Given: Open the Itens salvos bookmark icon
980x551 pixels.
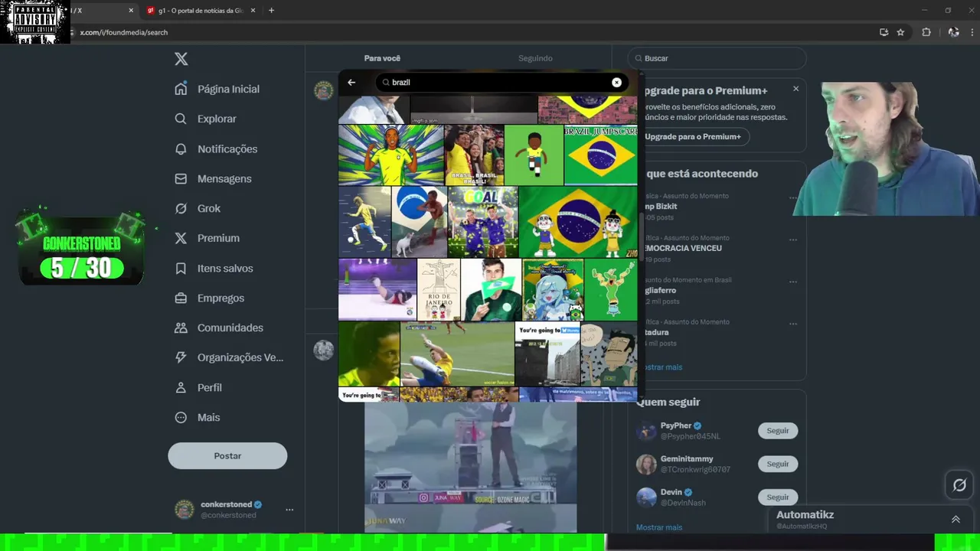Looking at the screenshot, I should tap(181, 268).
